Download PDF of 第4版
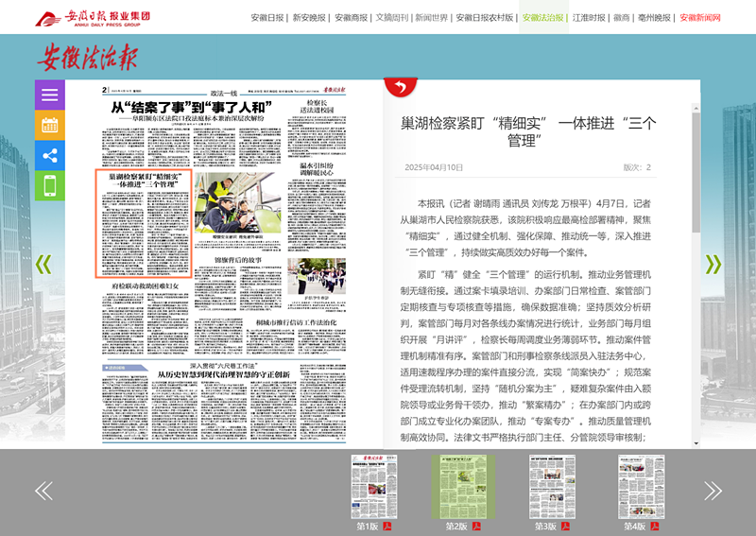756x536 pixels. (x=655, y=527)
